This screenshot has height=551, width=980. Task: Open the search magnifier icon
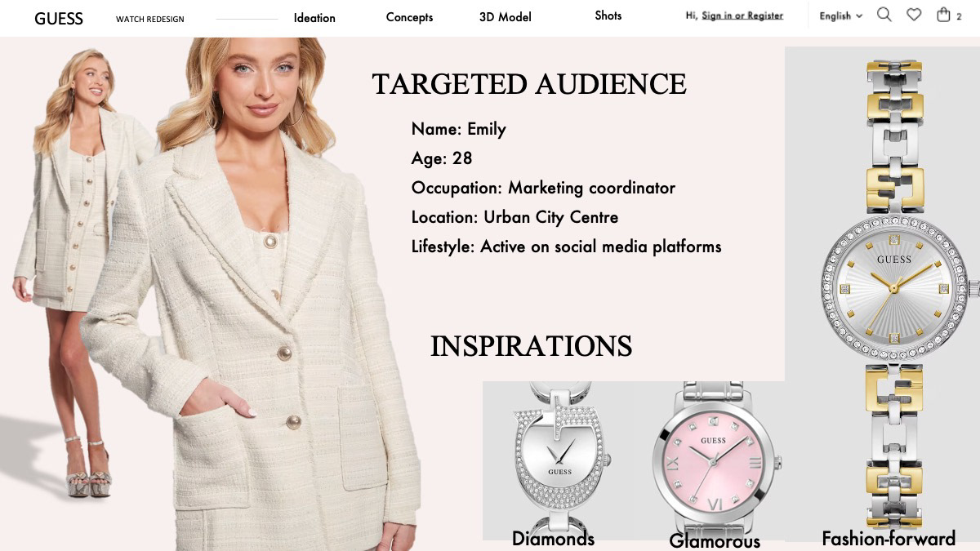click(884, 15)
